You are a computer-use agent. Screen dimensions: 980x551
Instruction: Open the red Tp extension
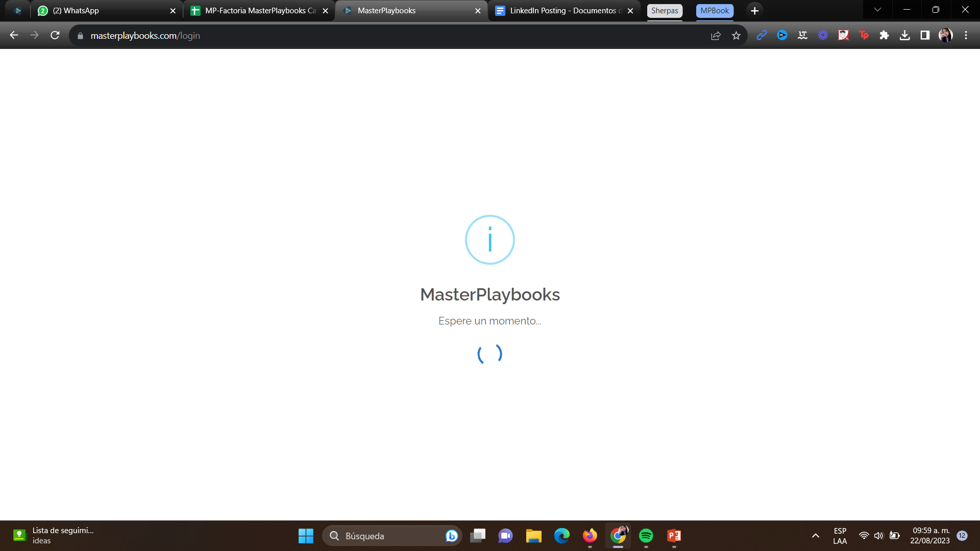coord(864,35)
